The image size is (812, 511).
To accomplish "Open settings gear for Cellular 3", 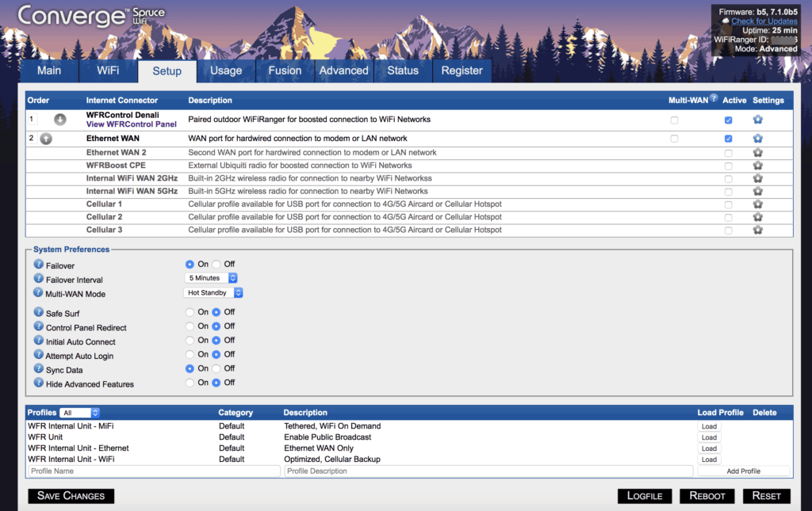I will click(757, 230).
